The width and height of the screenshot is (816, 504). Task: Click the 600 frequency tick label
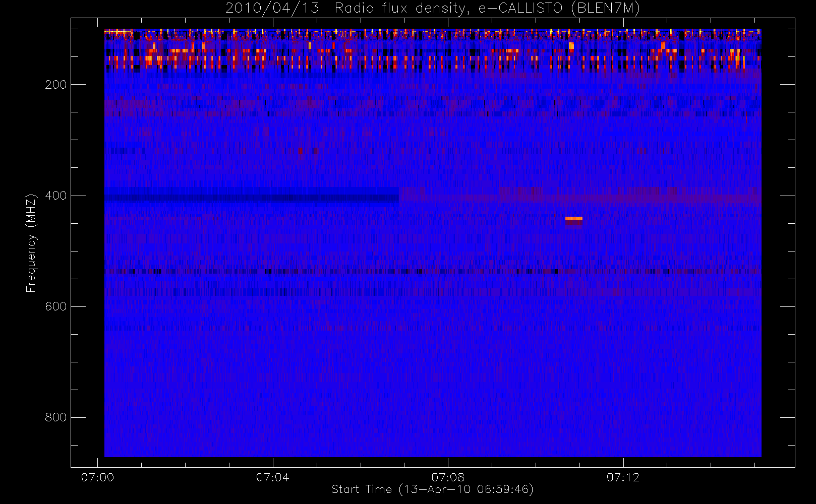pos(56,306)
